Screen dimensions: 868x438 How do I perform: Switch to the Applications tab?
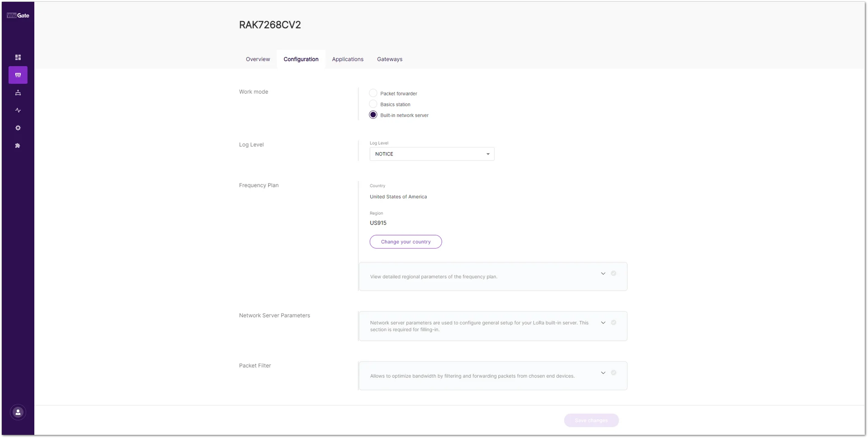(x=348, y=59)
